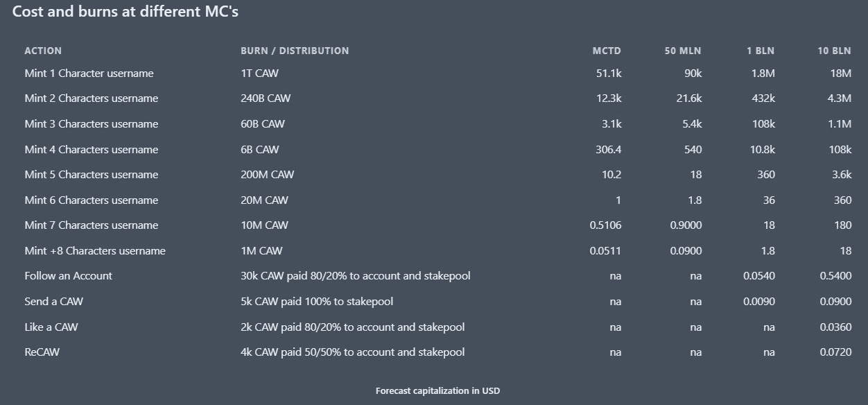Viewport: 868px width, 405px height.
Task: Select the 'Mint +8 Characters username' row
Action: (x=95, y=251)
